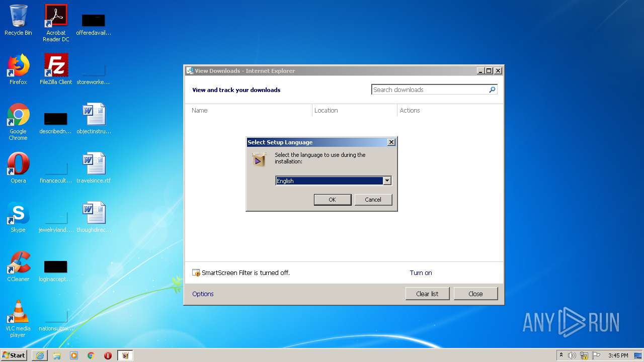Select the Google Chrome desktop icon
This screenshot has width=644, height=362.
pos(18,122)
